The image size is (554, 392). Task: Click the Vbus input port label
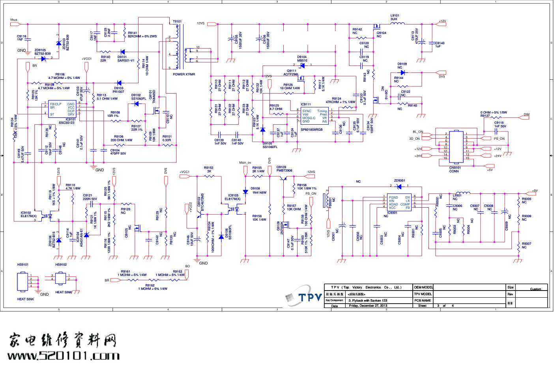coord(15,24)
